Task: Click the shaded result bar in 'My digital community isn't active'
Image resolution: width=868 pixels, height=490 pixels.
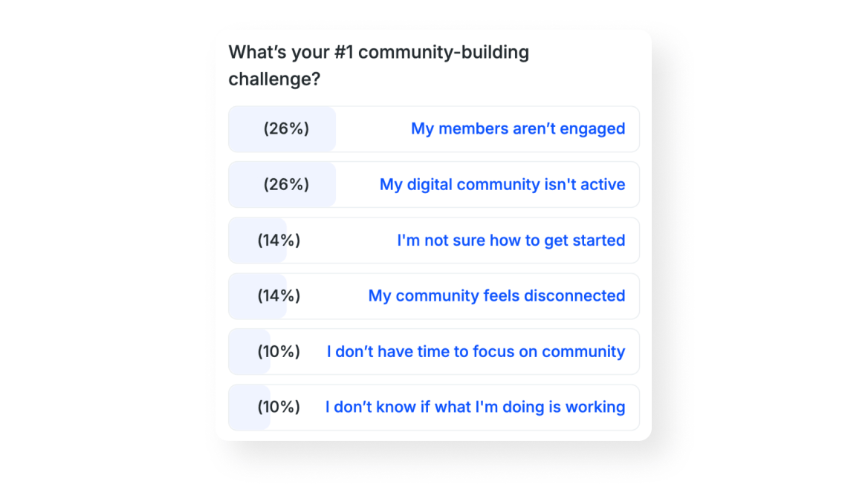Action: pos(247,185)
